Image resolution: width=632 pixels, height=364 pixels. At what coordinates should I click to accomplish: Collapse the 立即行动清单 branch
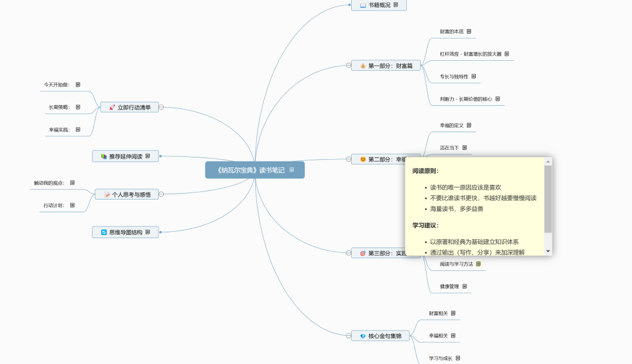pyautogui.click(x=162, y=107)
